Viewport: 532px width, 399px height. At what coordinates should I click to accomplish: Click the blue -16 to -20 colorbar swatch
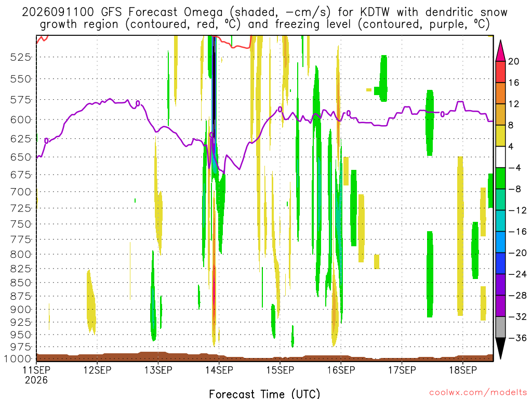(x=500, y=242)
